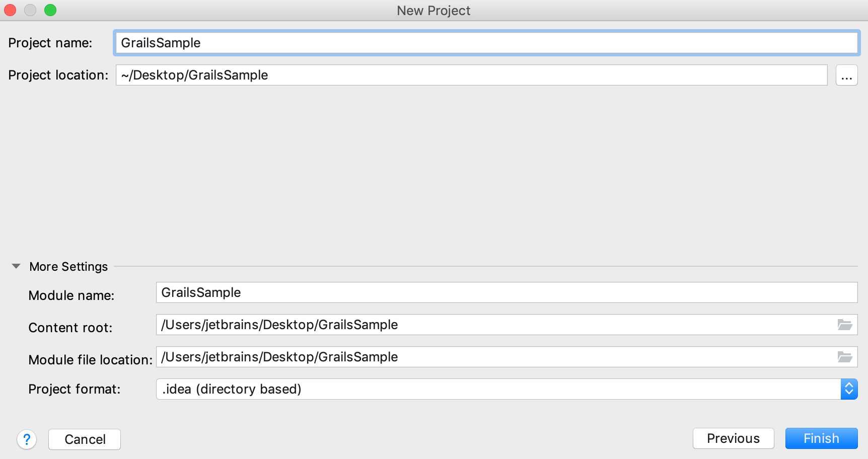Click the Project location browse ellipsis button
This screenshot has height=459, width=868.
point(846,75)
